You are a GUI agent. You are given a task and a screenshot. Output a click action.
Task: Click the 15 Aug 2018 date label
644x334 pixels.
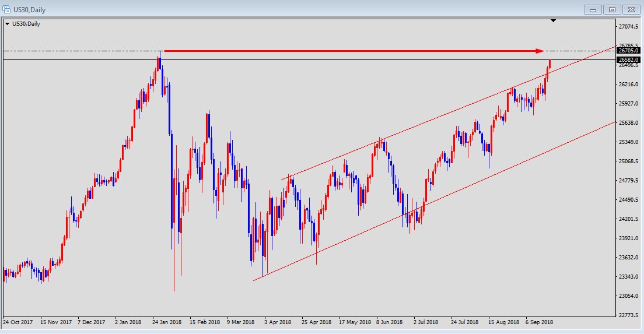(x=503, y=322)
